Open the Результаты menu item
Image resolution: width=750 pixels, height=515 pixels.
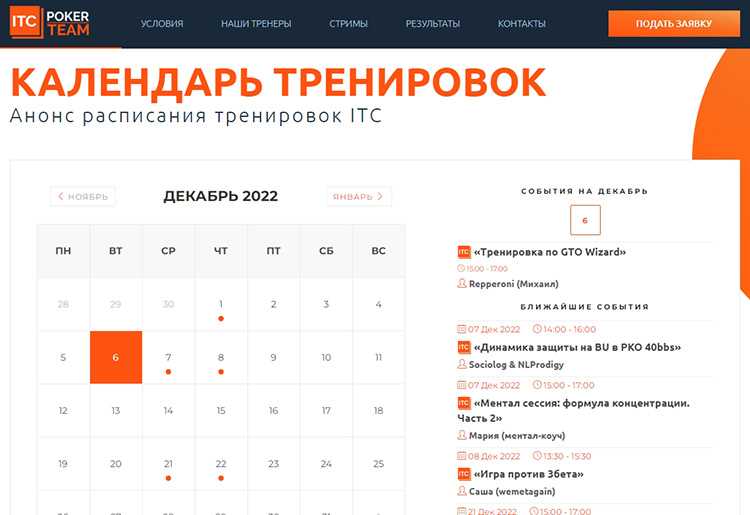pyautogui.click(x=432, y=23)
